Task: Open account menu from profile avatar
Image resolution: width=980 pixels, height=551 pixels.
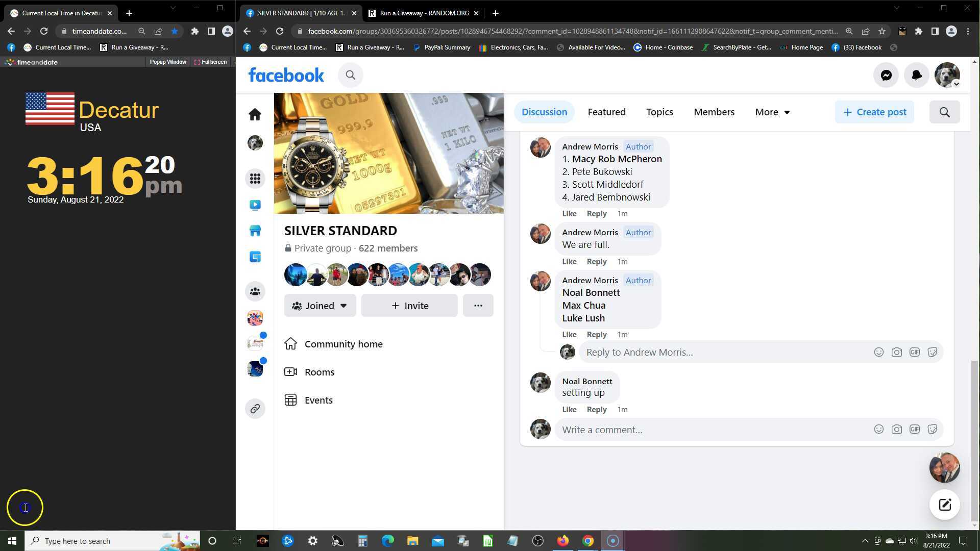Action: (947, 75)
